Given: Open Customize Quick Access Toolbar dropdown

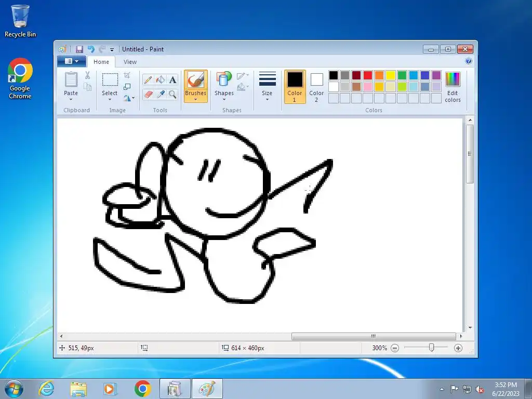Looking at the screenshot, I should 112,50.
